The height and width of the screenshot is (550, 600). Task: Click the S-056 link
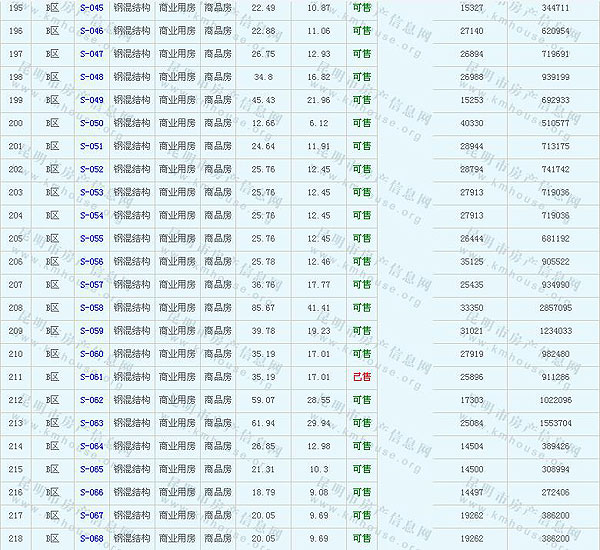[91, 262]
